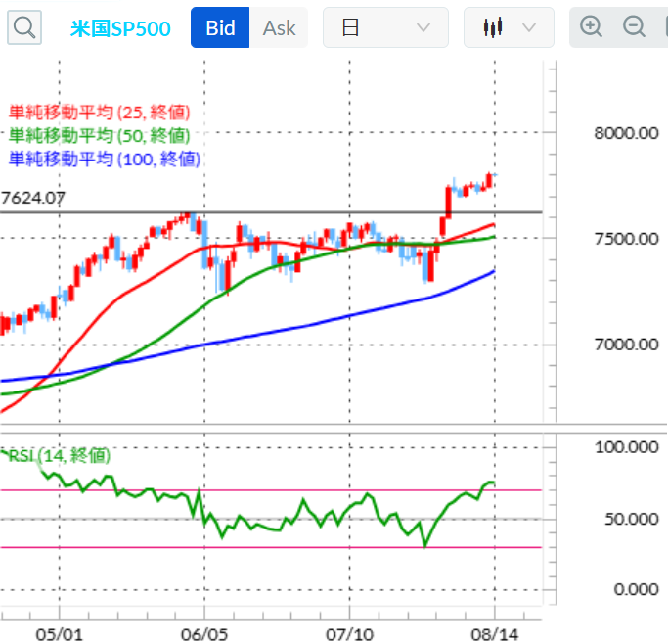Screen dimensions: 668x644
Task: Zoom in on the chart
Action: [x=591, y=26]
